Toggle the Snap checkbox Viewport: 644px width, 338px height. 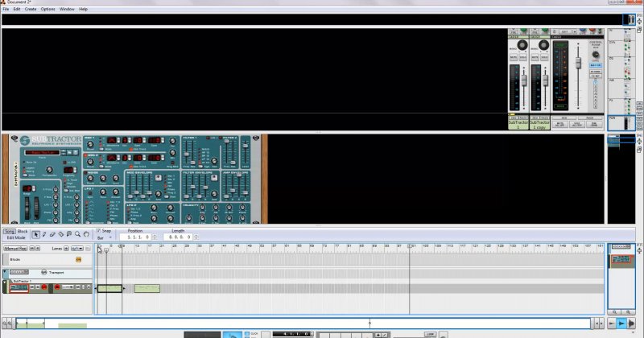pyautogui.click(x=100, y=230)
